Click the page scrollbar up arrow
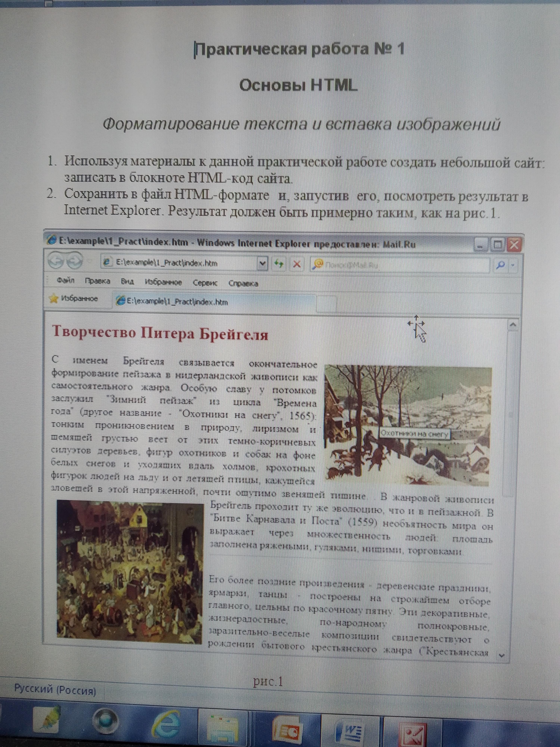The image size is (560, 747). (x=513, y=325)
